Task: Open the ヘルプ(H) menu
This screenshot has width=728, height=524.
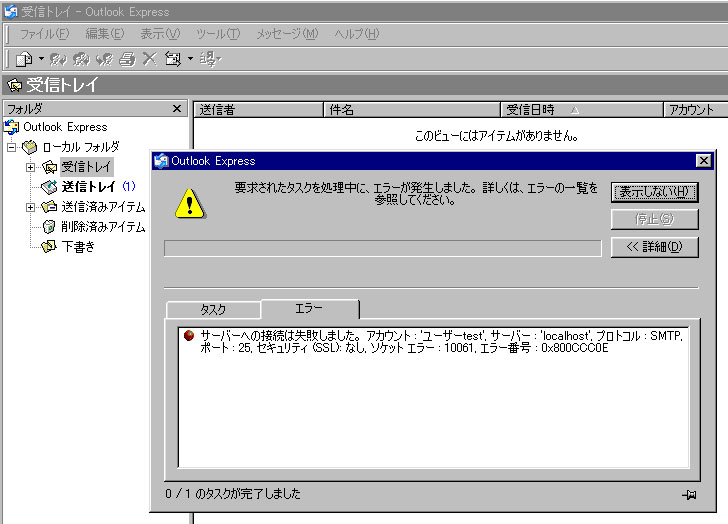Action: [357, 33]
